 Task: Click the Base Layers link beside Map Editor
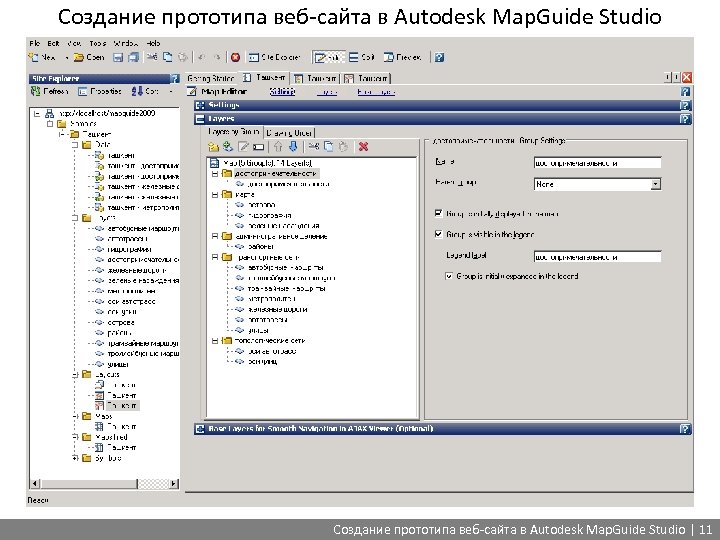tap(376, 92)
